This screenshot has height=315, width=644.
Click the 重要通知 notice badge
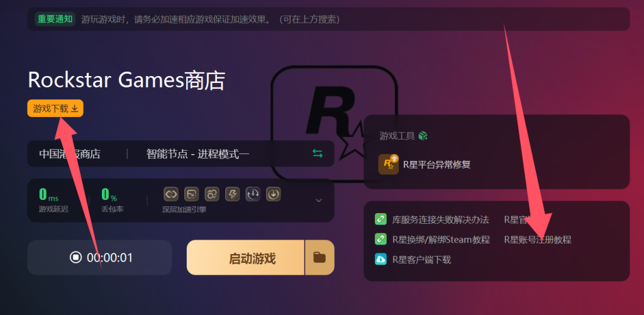coord(55,19)
